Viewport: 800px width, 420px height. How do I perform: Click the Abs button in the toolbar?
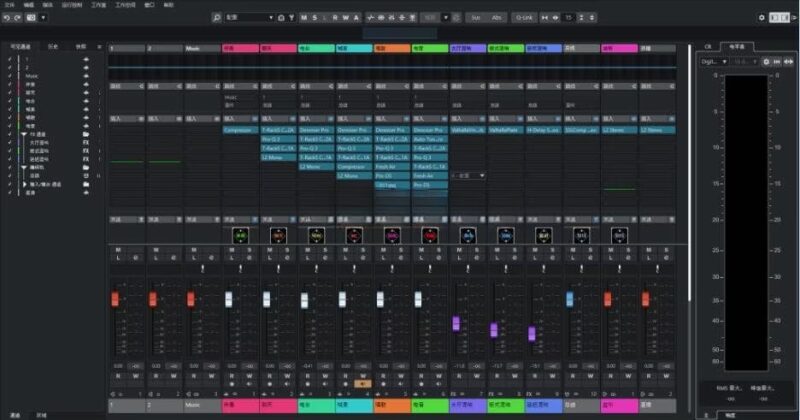coord(496,17)
